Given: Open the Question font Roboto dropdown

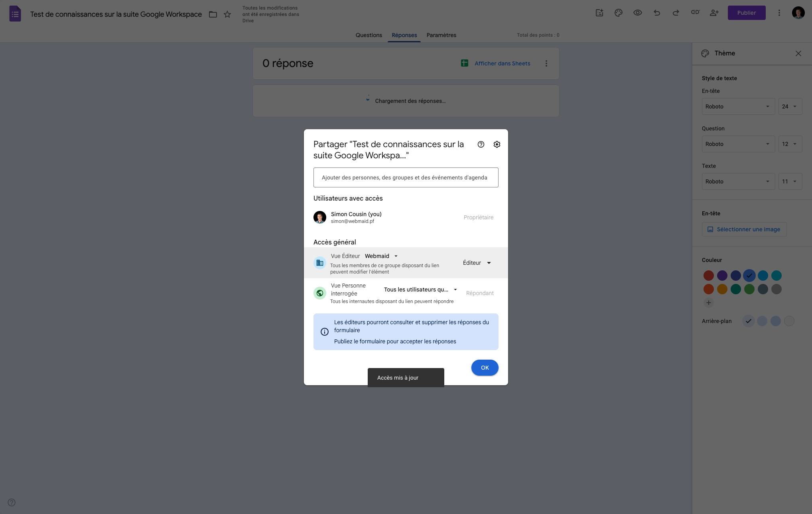Looking at the screenshot, I should (738, 144).
